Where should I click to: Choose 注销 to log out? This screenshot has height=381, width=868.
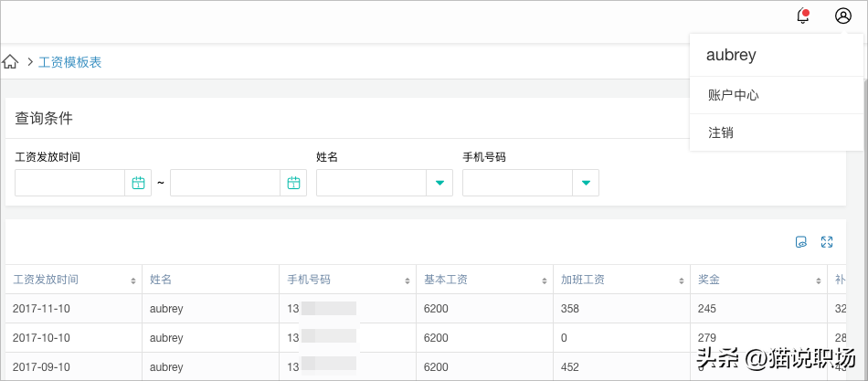click(721, 132)
